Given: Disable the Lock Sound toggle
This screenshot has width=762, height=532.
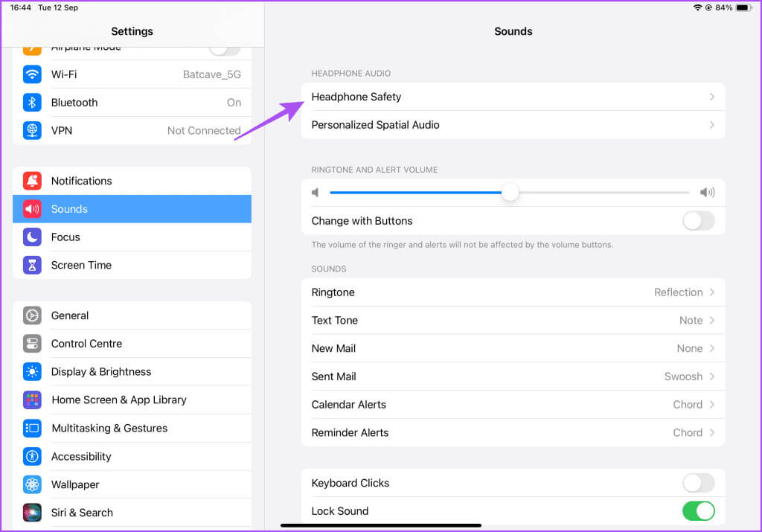Looking at the screenshot, I should coord(698,511).
